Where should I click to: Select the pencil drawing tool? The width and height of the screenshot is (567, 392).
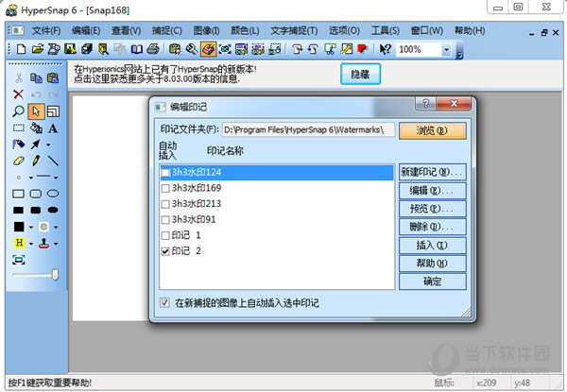point(36,161)
